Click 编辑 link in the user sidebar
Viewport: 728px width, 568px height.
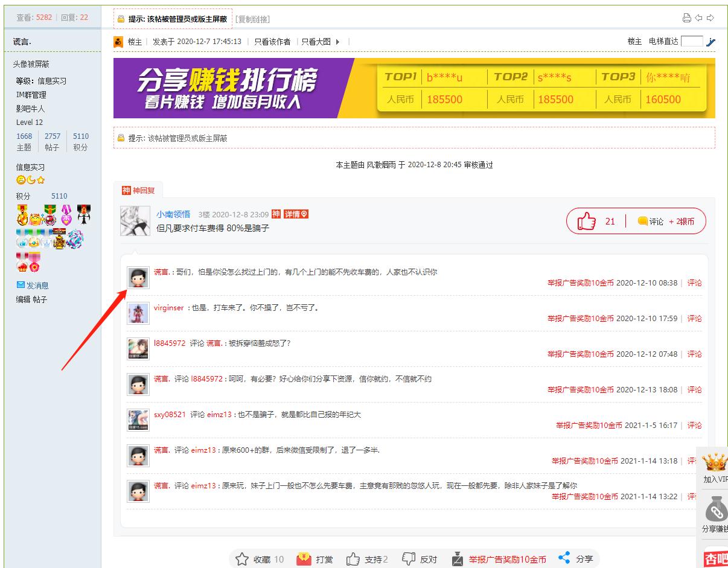23,300
